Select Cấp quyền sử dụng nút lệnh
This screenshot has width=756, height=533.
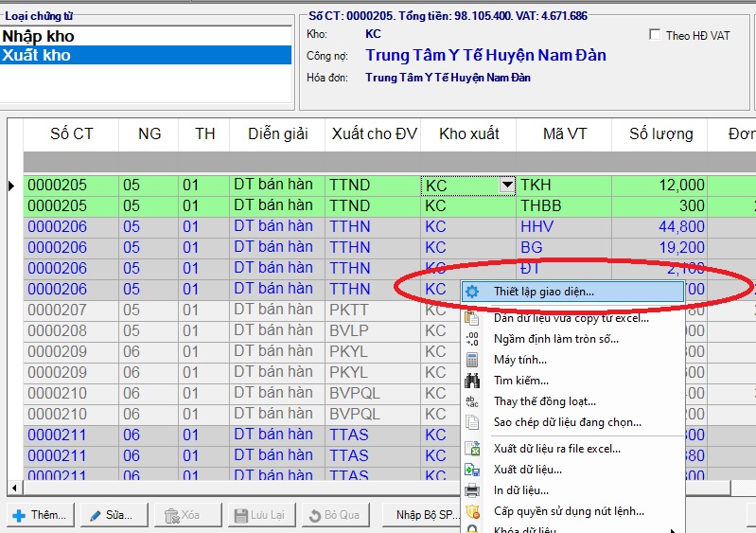click(x=572, y=511)
